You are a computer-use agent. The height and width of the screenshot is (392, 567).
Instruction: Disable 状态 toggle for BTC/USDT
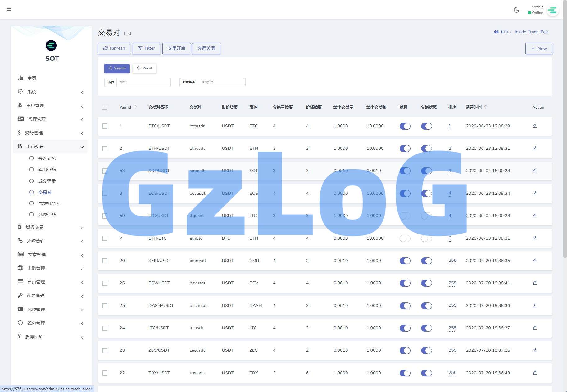point(405,126)
